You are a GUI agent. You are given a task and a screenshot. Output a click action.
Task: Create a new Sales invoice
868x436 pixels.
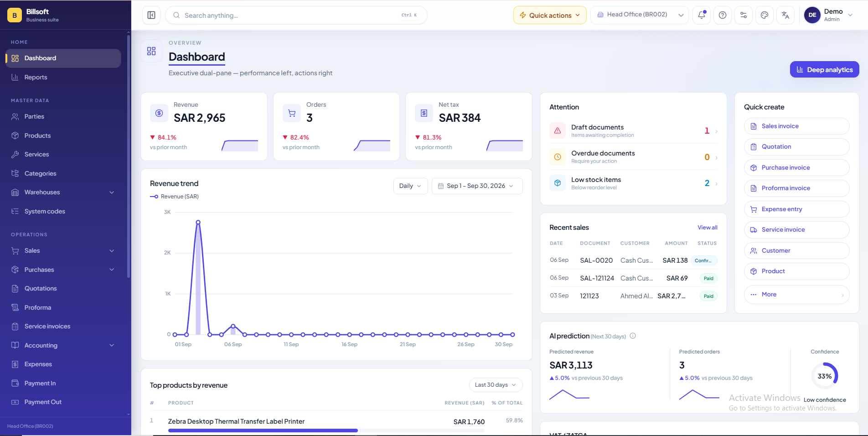click(x=796, y=126)
